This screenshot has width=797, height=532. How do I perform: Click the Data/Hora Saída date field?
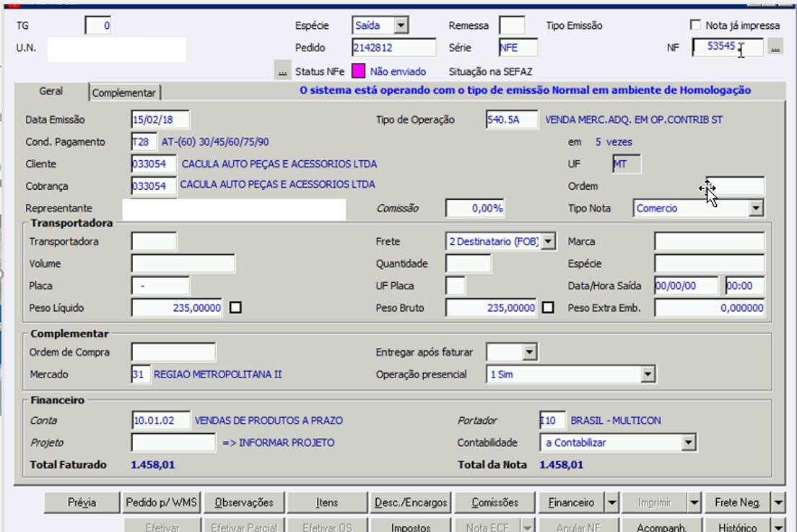click(x=687, y=286)
